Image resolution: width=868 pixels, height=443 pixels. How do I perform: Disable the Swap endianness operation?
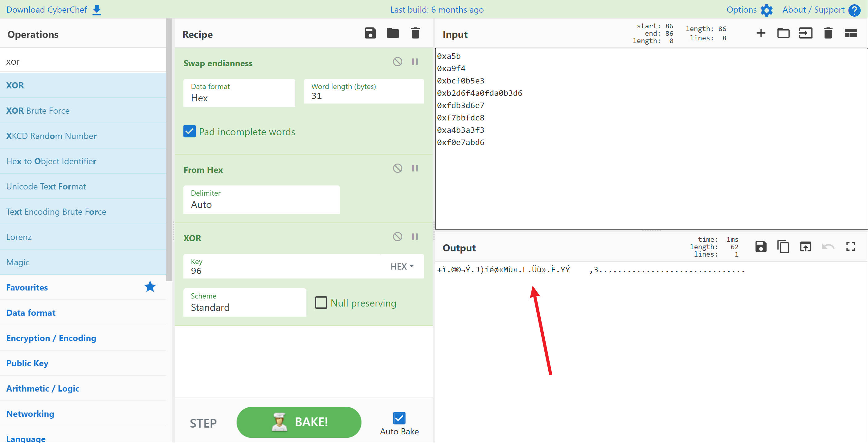(397, 62)
